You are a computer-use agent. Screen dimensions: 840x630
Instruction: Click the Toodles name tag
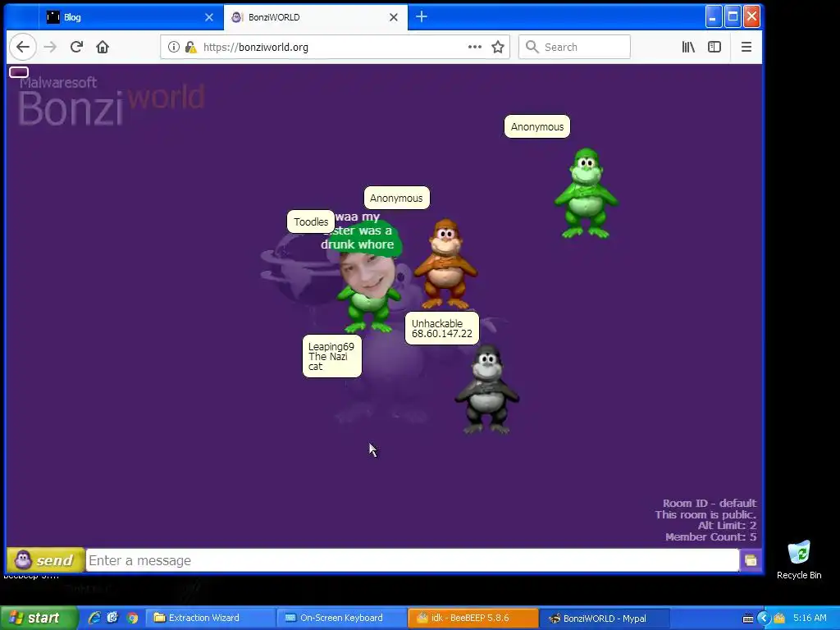pos(311,221)
